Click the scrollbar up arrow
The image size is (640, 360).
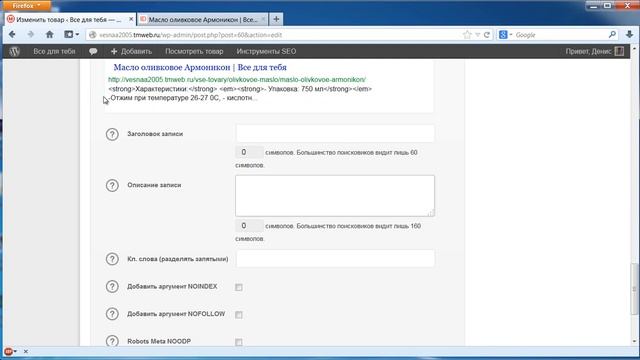pyautogui.click(x=634, y=49)
